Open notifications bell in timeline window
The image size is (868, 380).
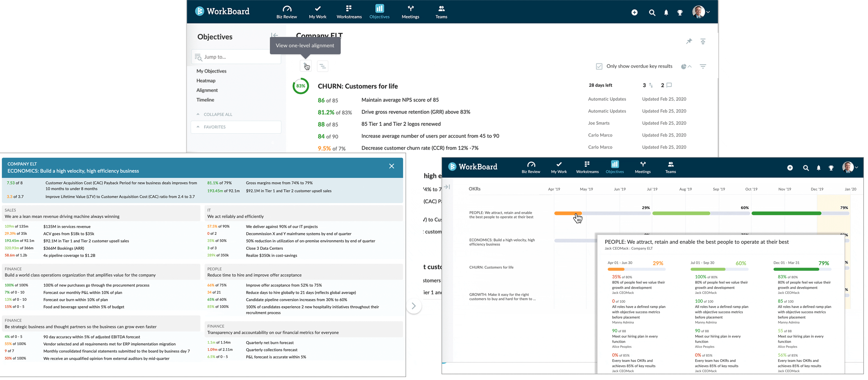[x=818, y=168]
